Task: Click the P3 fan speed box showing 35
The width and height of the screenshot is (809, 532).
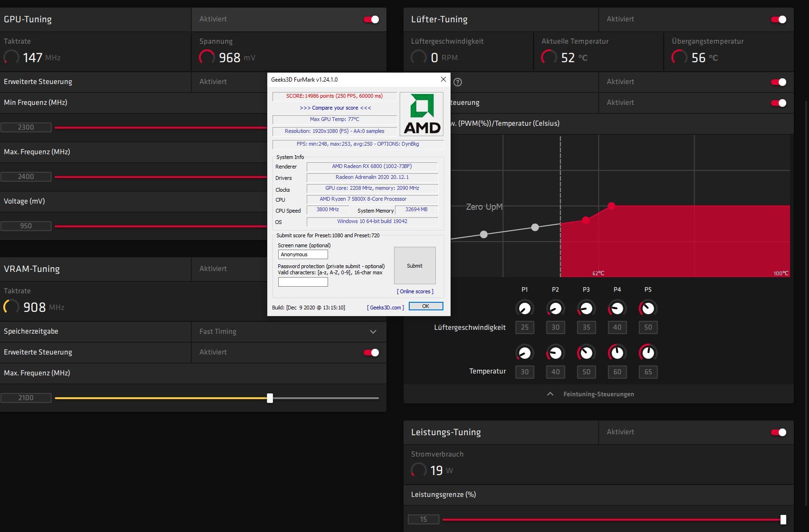Action: point(586,327)
